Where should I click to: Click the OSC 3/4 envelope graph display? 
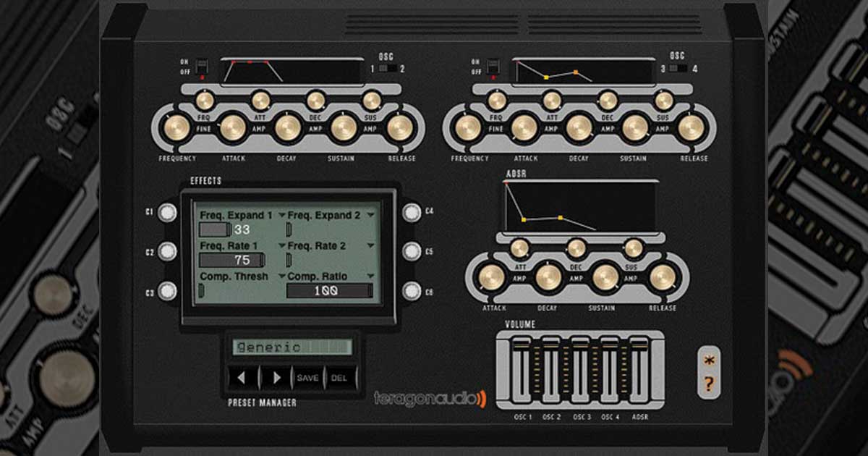click(x=584, y=71)
